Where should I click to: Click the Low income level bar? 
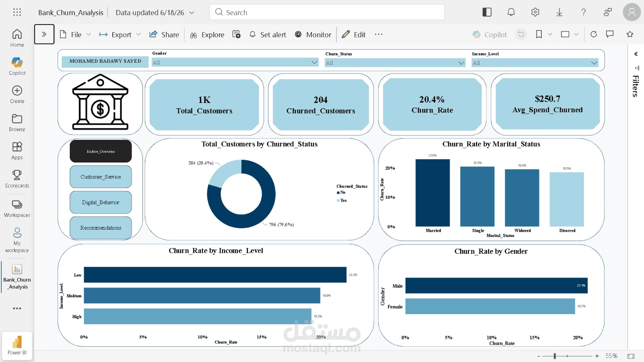pyautogui.click(x=215, y=275)
